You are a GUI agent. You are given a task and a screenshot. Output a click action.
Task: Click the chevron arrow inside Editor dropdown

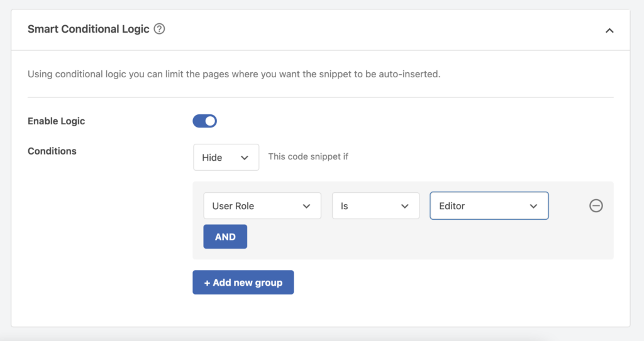tap(533, 206)
